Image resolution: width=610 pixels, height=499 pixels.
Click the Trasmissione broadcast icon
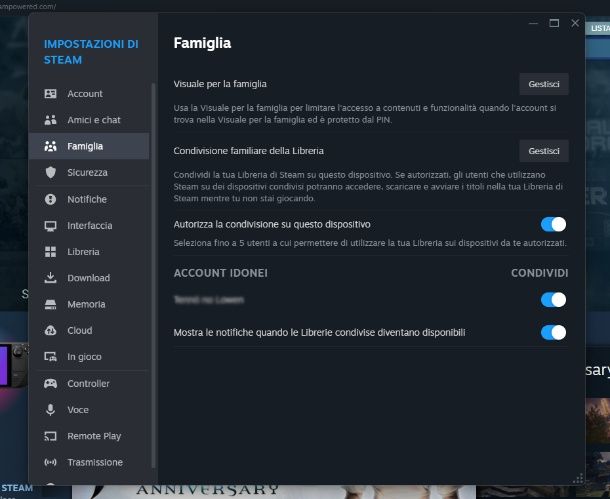(50, 462)
